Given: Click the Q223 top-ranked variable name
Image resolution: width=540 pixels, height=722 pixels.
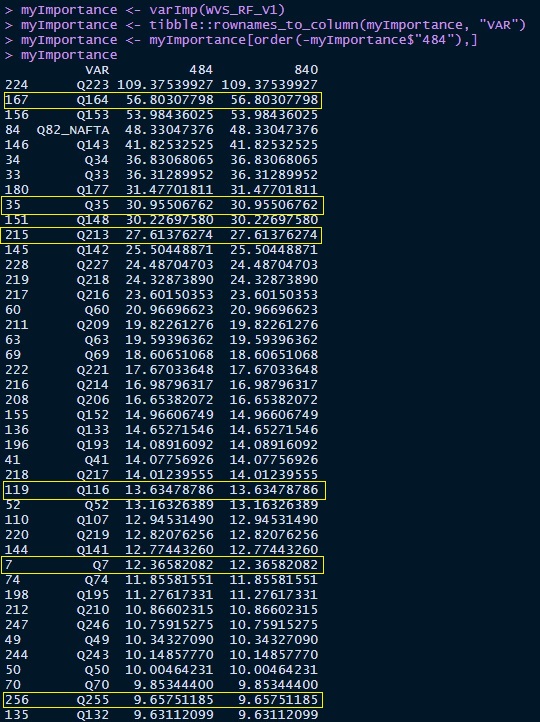Looking at the screenshot, I should coord(93,85).
